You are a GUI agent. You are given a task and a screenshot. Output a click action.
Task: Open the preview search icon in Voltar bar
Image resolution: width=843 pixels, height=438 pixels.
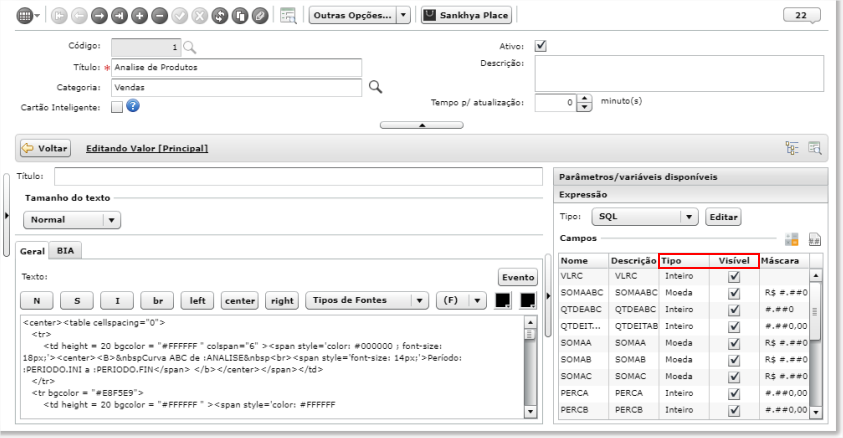pos(815,148)
